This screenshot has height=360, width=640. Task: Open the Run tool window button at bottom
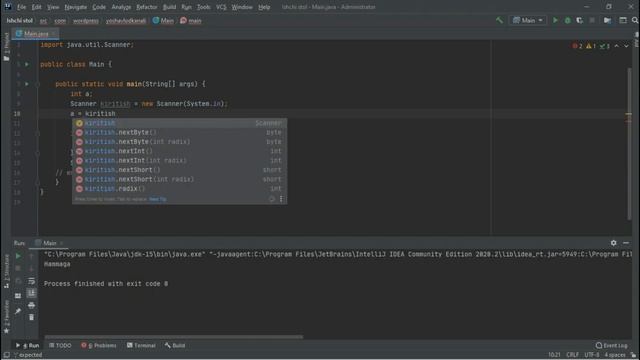(27, 345)
